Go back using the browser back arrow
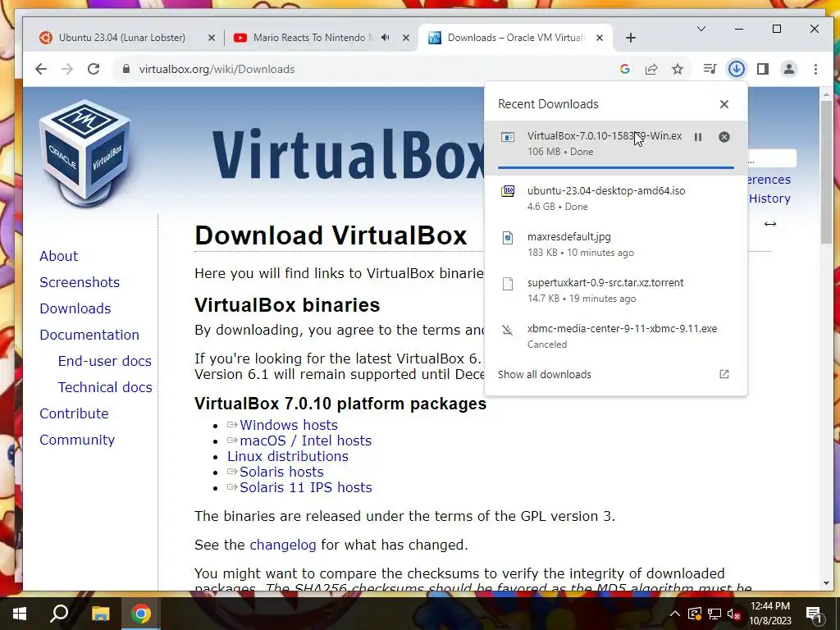 click(41, 69)
